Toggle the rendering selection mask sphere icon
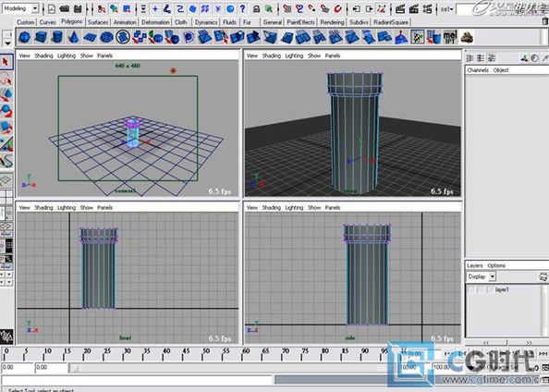The width and height of the screenshot is (549, 392). tap(230, 8)
